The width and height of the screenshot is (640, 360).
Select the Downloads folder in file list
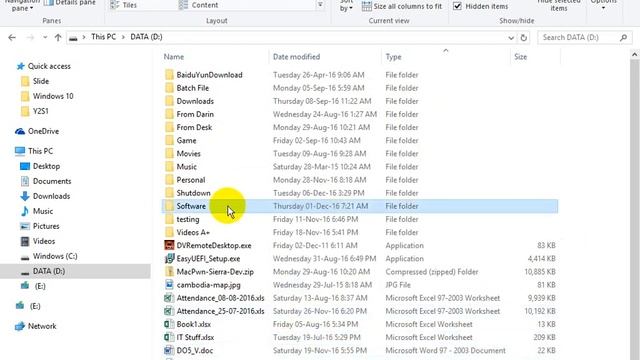point(189,101)
